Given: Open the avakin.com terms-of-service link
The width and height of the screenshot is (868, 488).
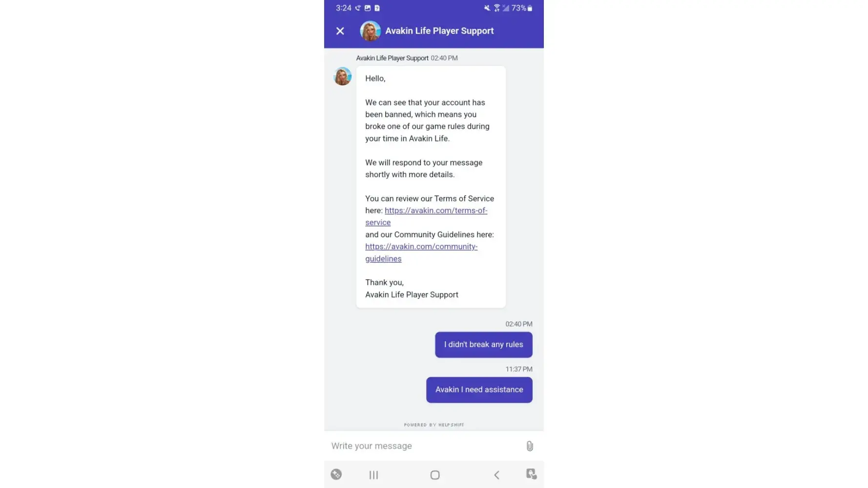Looking at the screenshot, I should [426, 216].
